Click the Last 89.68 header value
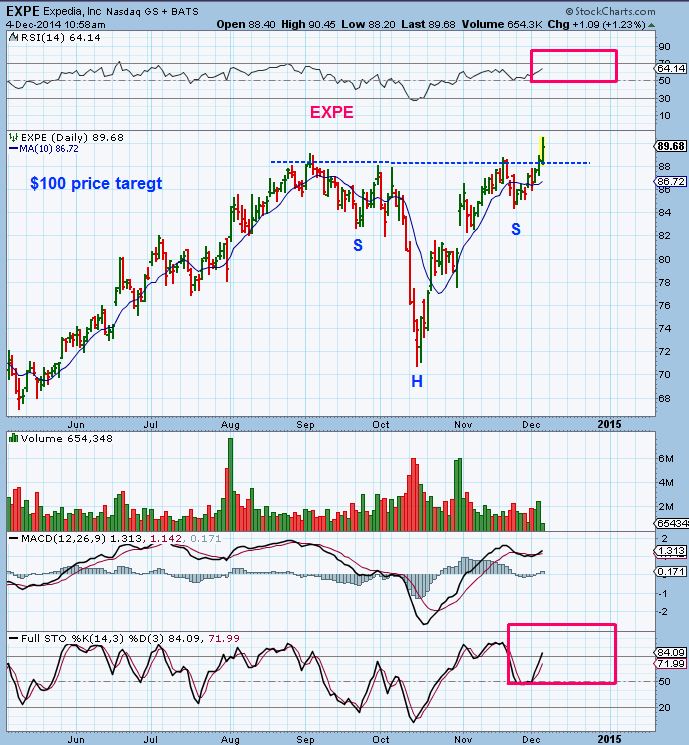The height and width of the screenshot is (745, 689). (x=428, y=24)
